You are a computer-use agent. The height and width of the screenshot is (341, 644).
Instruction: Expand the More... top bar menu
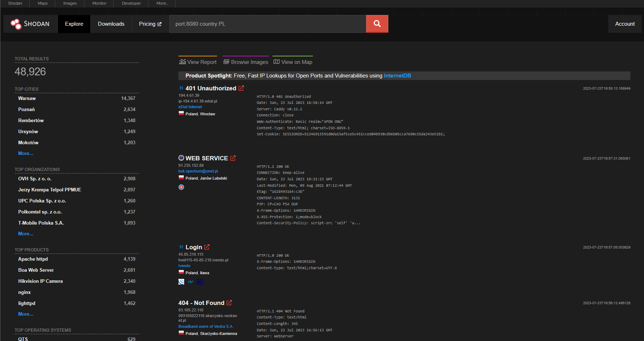coord(162,3)
